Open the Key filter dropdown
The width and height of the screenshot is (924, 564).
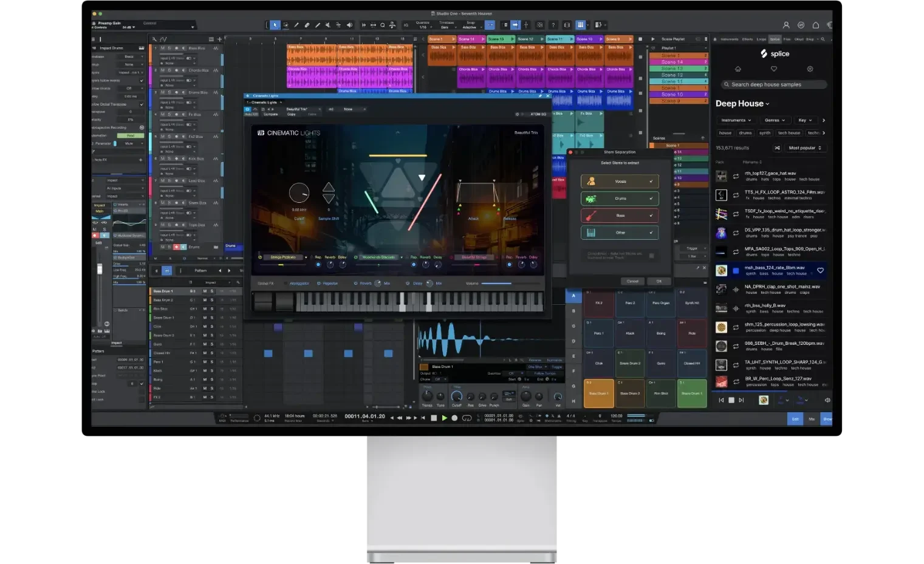805,120
